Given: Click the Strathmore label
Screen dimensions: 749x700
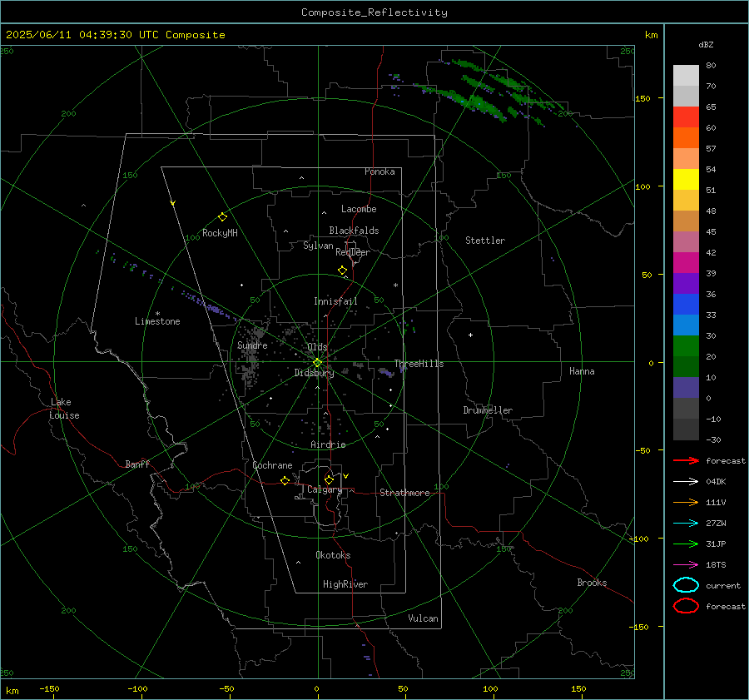Looking at the screenshot, I should [x=404, y=493].
